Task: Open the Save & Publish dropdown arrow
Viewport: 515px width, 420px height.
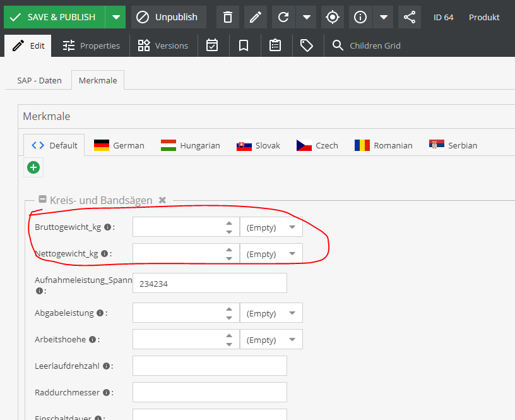Action: (x=115, y=17)
